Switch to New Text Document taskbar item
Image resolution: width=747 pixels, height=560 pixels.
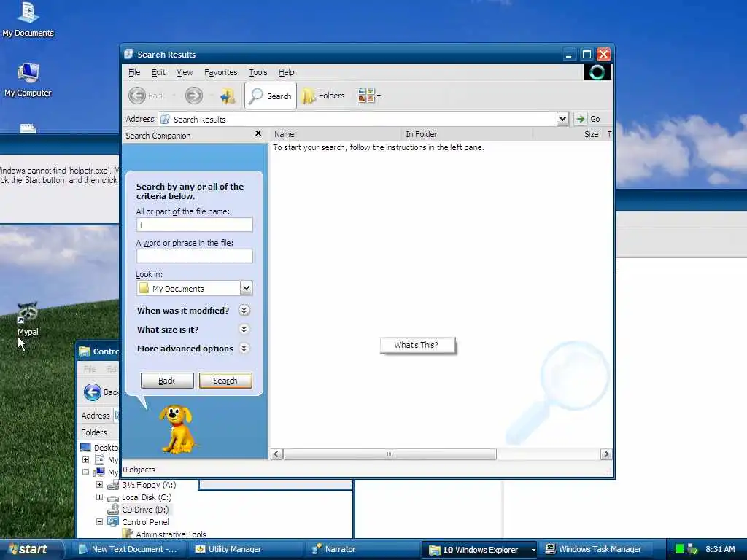click(128, 550)
